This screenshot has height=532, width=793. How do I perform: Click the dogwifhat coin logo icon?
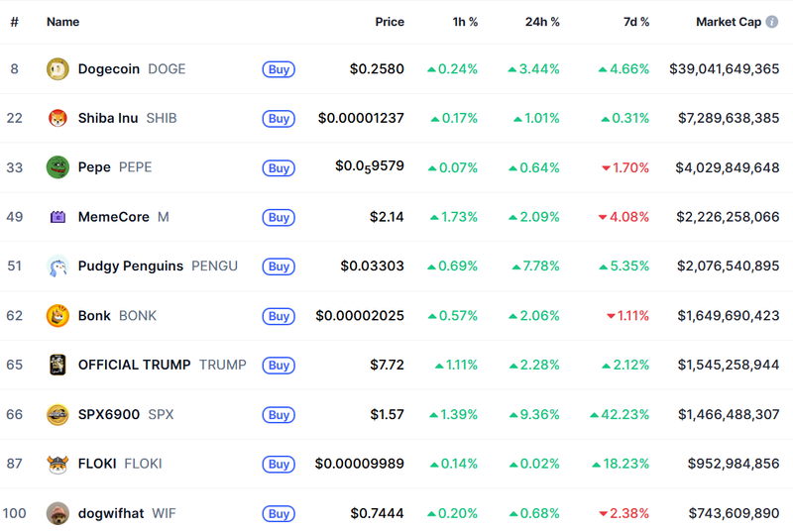[57, 513]
